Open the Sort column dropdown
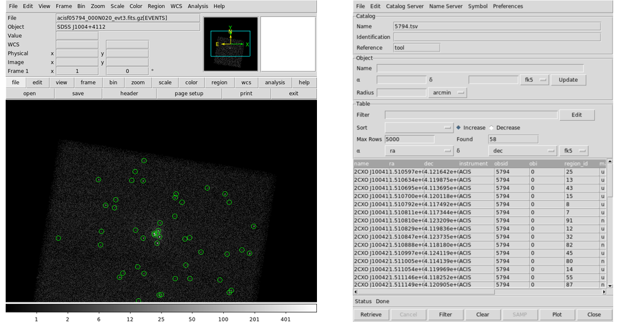The height and width of the screenshot is (322, 644). pos(418,128)
